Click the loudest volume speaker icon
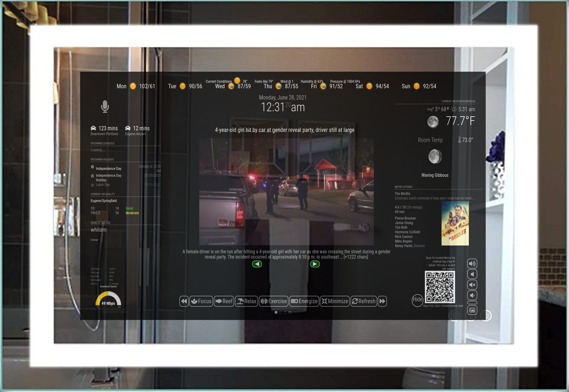The image size is (569, 392). coord(472,264)
